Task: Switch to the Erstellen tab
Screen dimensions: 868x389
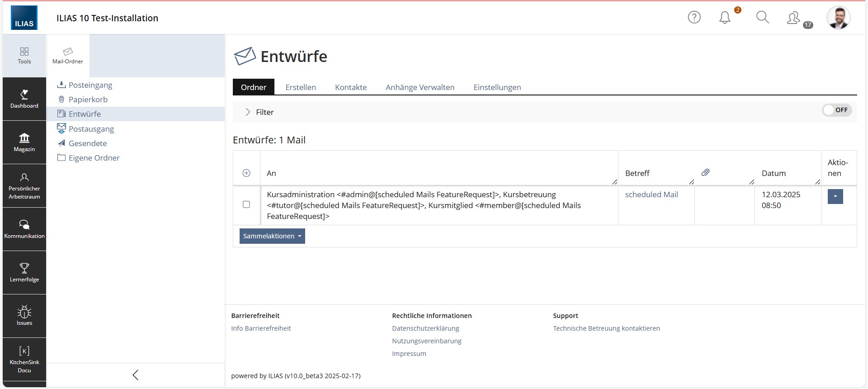Action: [x=301, y=87]
